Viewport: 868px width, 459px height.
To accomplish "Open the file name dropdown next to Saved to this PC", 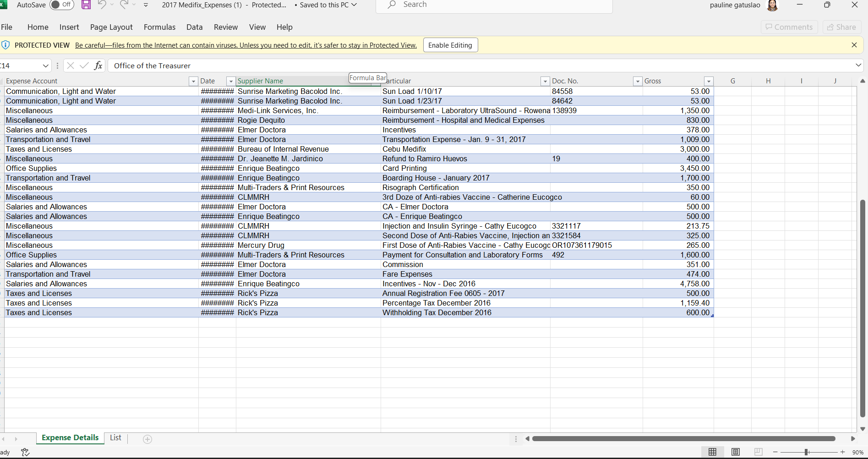I will [354, 5].
